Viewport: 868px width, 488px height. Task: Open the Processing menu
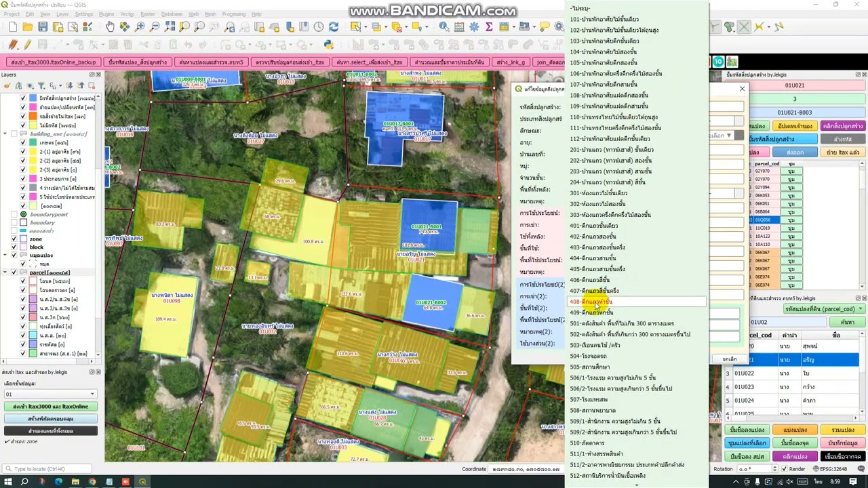(x=234, y=14)
